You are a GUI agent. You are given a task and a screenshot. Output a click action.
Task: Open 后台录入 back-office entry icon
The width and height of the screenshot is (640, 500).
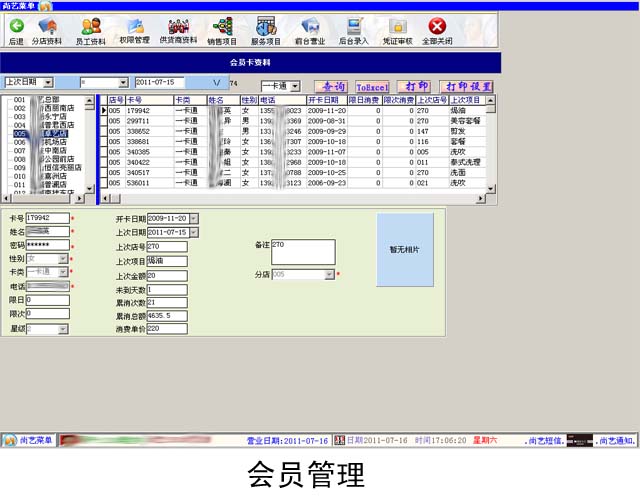coord(354,30)
